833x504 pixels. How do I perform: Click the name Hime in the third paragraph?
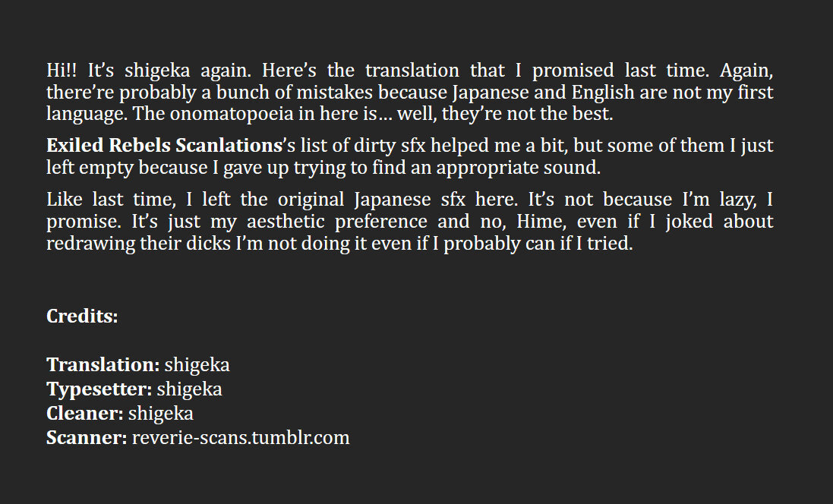coord(537,222)
